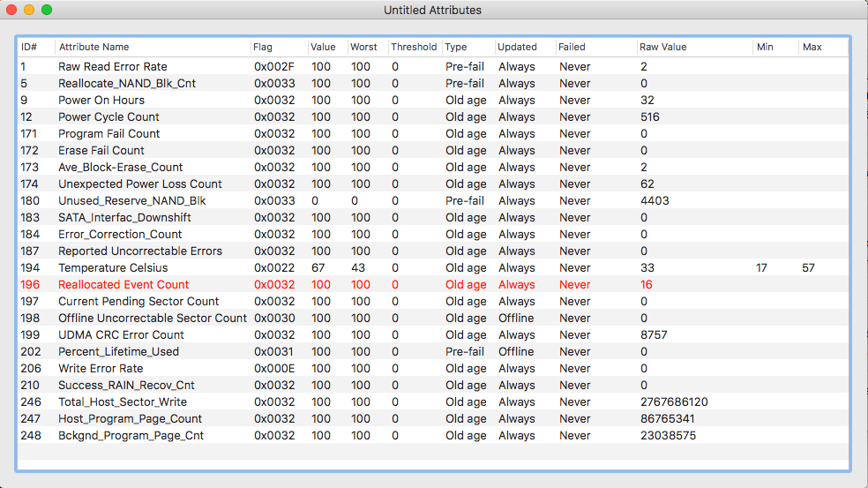Click raw value 86765341
The image size is (868, 488).
[667, 419]
